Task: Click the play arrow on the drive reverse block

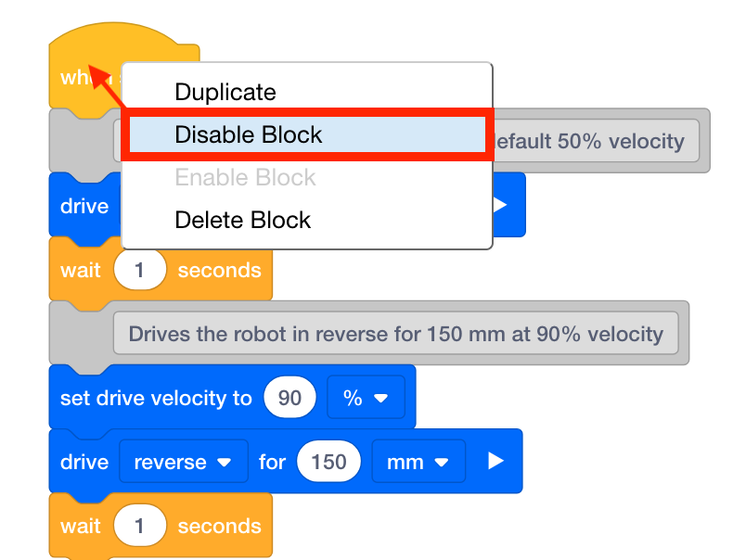Action: (x=495, y=461)
